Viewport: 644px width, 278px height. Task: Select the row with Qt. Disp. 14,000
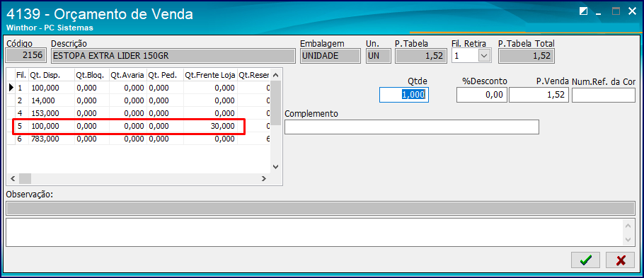tap(139, 100)
